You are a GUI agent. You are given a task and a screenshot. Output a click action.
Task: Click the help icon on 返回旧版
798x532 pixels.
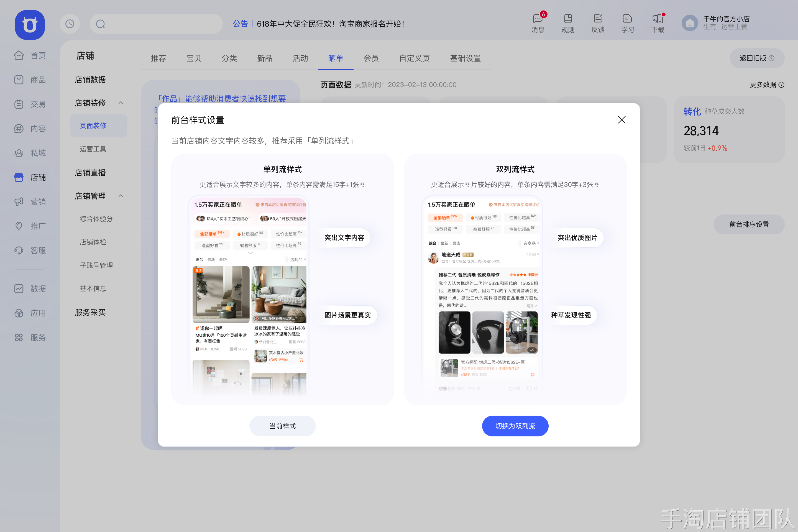pyautogui.click(x=771, y=58)
